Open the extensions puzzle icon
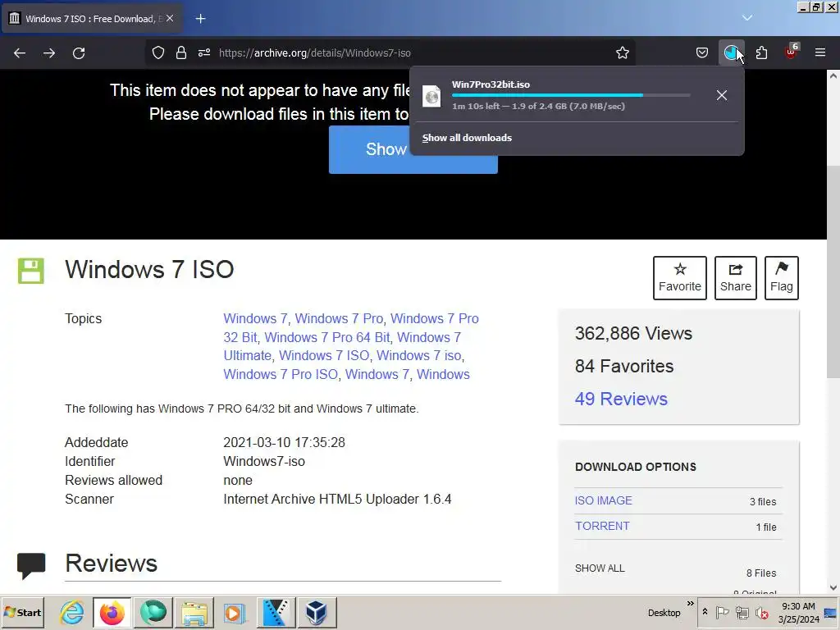Image resolution: width=840 pixels, height=630 pixels. [x=761, y=53]
